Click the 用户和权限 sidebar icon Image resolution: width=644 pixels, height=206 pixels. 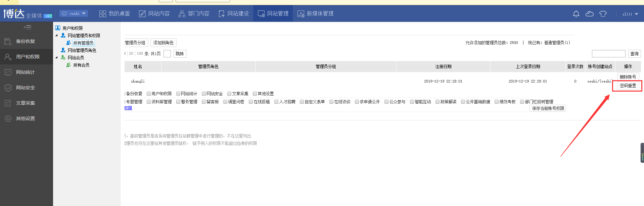click(8, 57)
